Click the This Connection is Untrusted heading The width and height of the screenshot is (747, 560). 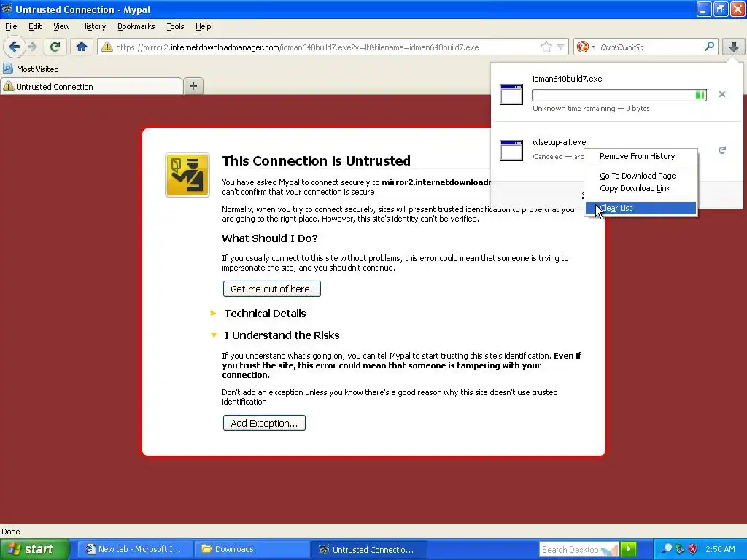click(x=316, y=161)
